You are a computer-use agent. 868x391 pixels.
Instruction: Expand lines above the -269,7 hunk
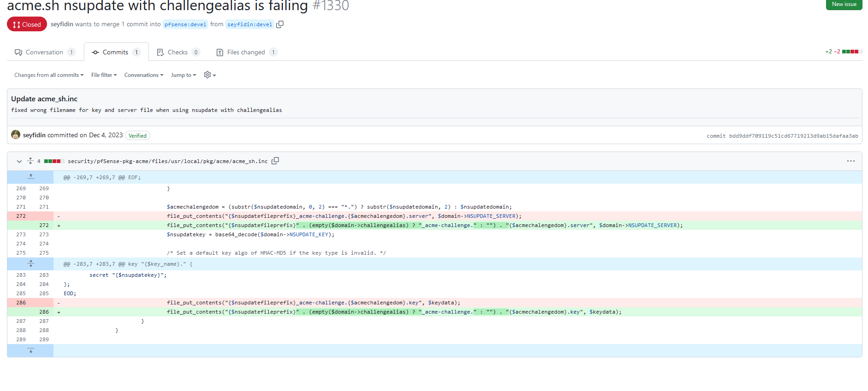30,177
